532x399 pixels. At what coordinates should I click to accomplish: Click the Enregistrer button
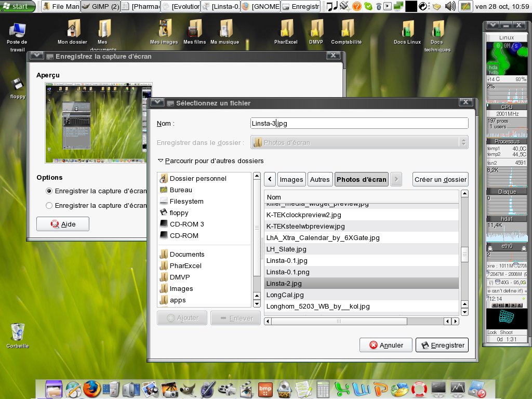tap(442, 345)
